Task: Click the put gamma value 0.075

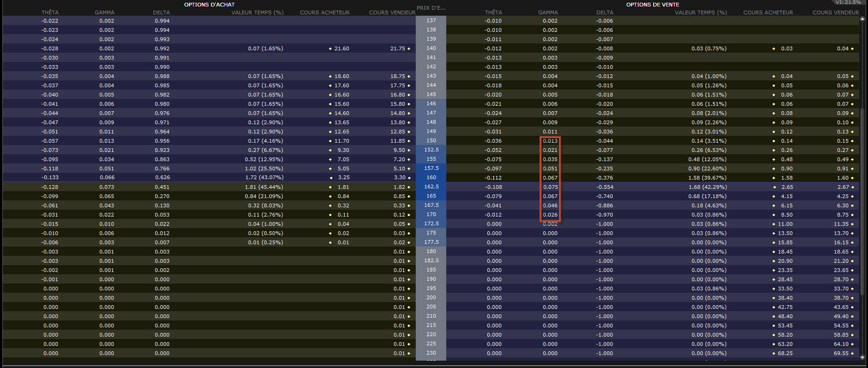Action: pyautogui.click(x=550, y=187)
